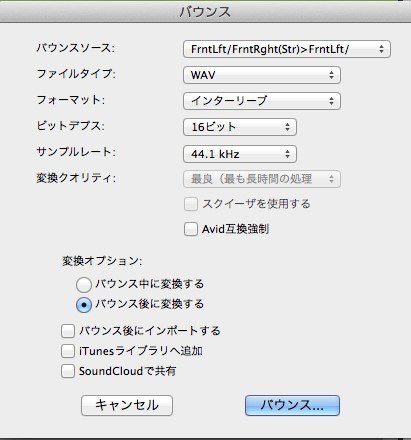Enable SoundCloudで共有 checkbox

coord(68,371)
